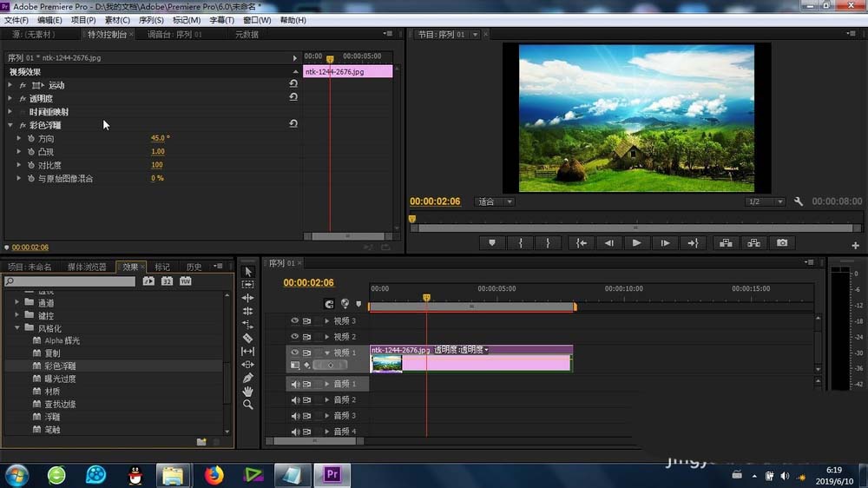Viewport: 868px width, 488px height.
Task: Step back one frame
Action: pyautogui.click(x=609, y=242)
